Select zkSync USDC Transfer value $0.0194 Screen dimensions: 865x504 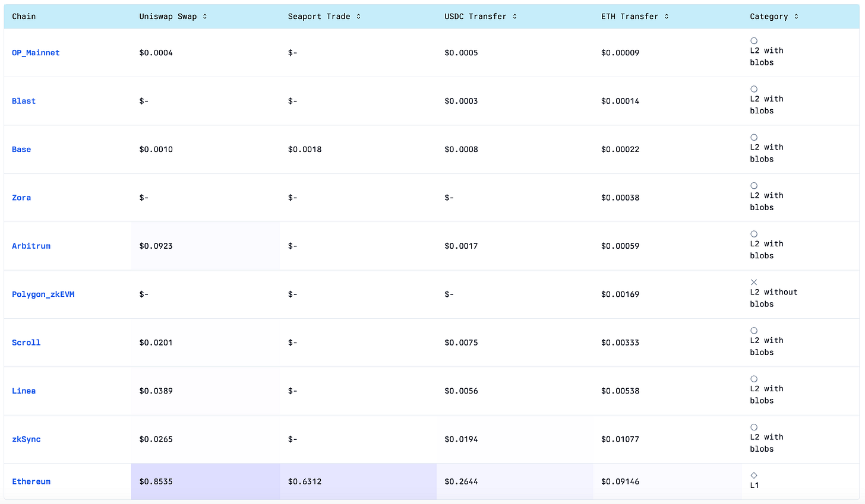[461, 439]
